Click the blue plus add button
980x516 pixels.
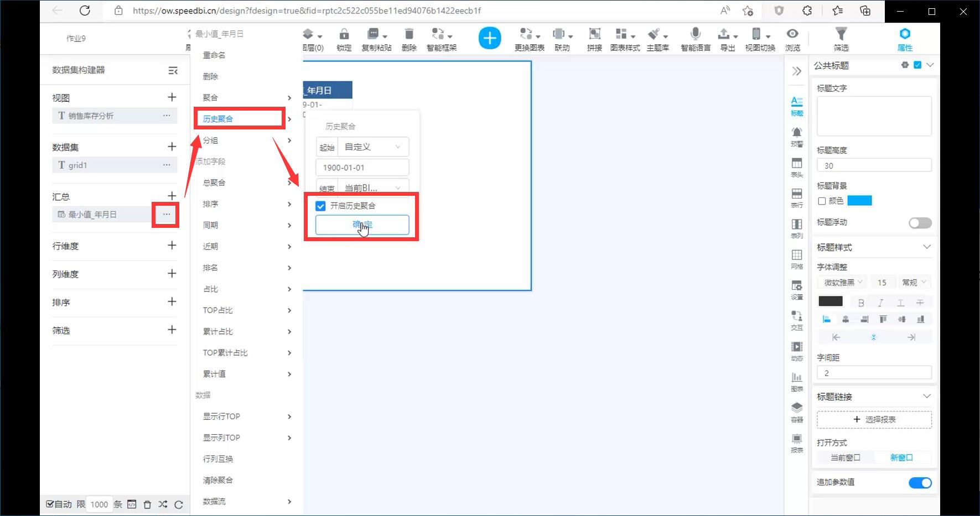(489, 38)
